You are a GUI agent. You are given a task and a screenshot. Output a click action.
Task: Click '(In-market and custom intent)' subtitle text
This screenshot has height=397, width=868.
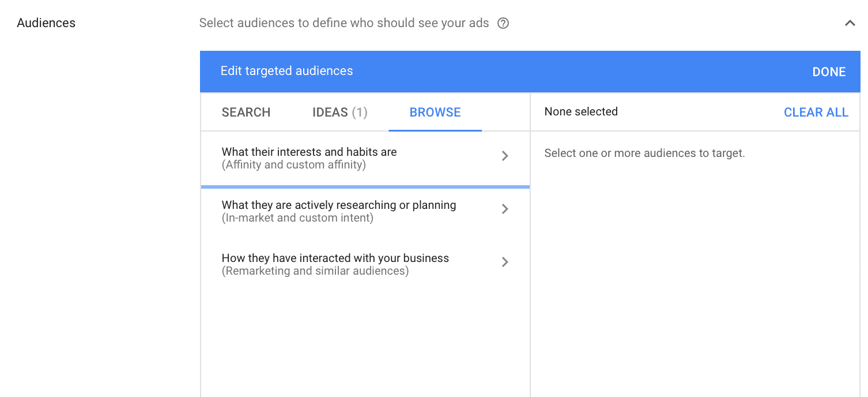click(297, 218)
